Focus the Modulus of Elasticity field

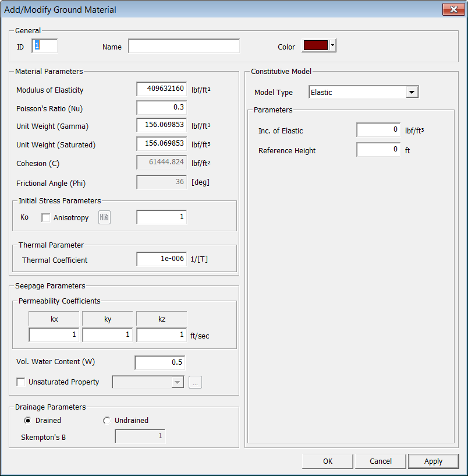[162, 89]
